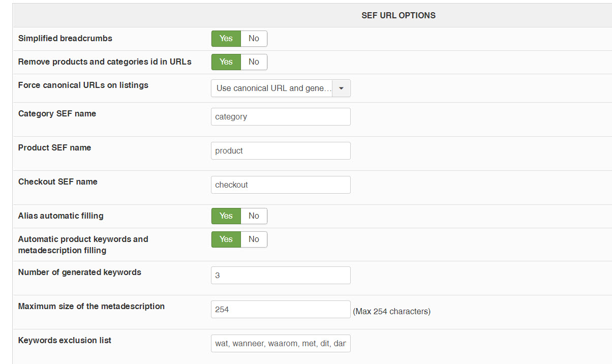Set Simplified breadcrumbs to Yes
This screenshot has height=364, width=612.
point(226,39)
